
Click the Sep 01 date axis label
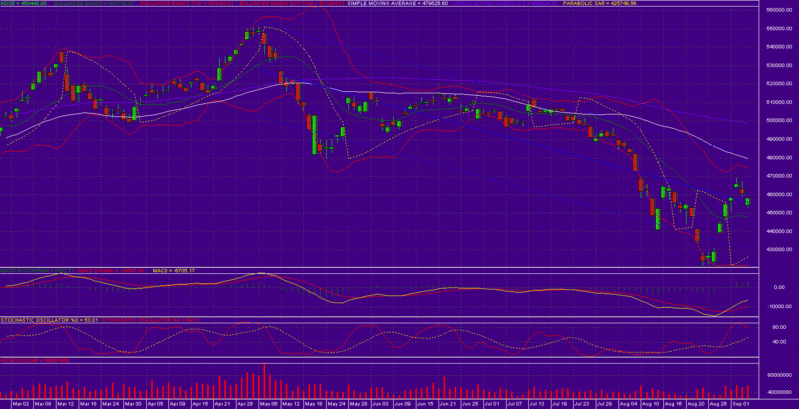click(740, 403)
